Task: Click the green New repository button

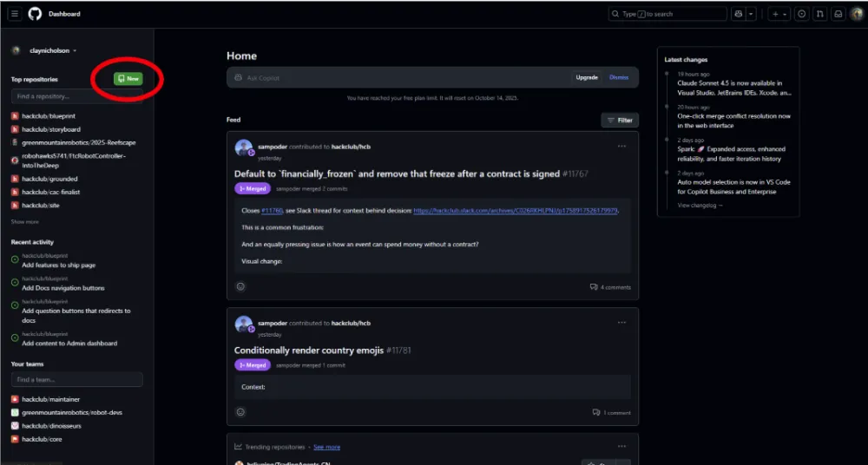Action: (x=128, y=79)
